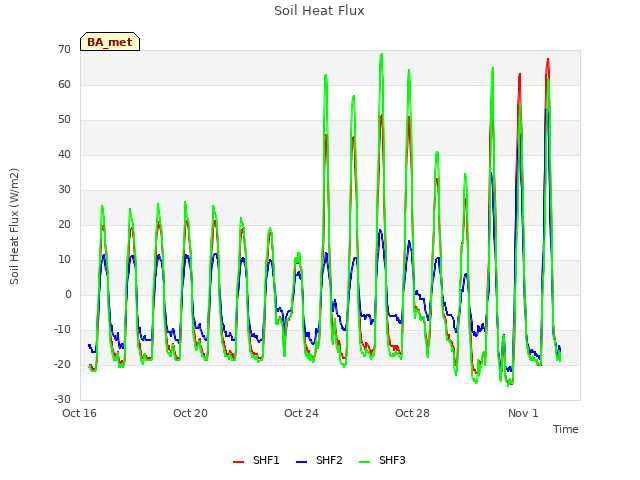Click the 20 y-axis tick label
Image resolution: width=640 pixels, height=480 pixels.
[x=64, y=224]
